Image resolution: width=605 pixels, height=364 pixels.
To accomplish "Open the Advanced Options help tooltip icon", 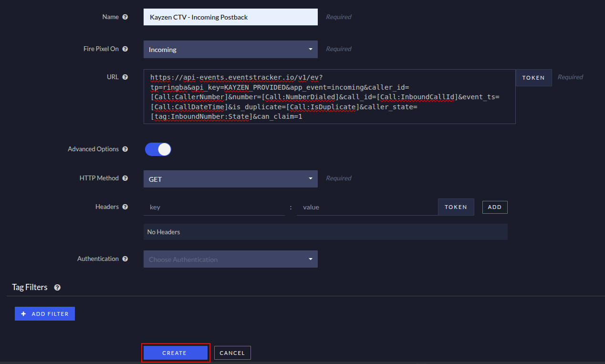I will (125, 149).
